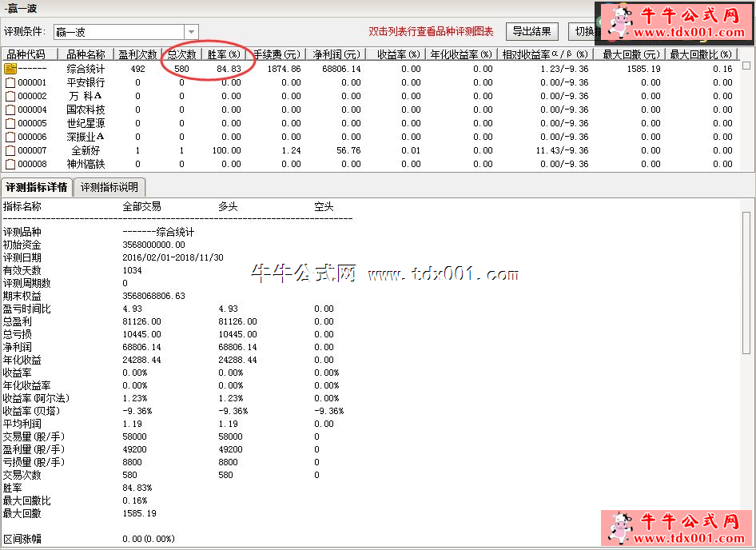Click the file icon next to code 000008
Image resolution: width=756 pixels, height=550 pixels.
click(x=10, y=164)
